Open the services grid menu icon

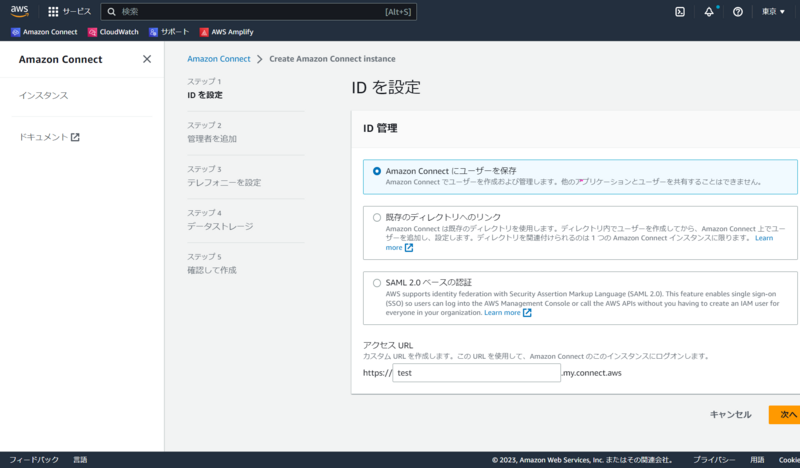click(53, 12)
